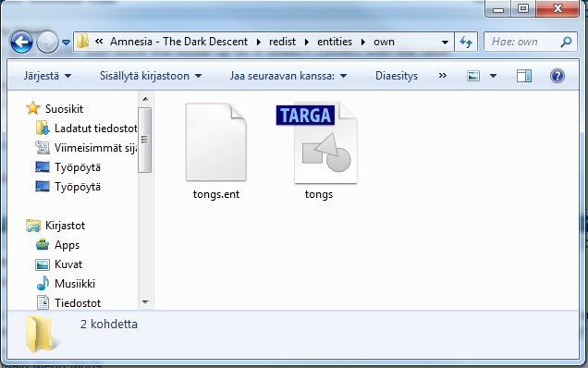The width and height of the screenshot is (588, 368).
Task: Select the tongs TARGA file icon
Action: pyautogui.click(x=318, y=142)
